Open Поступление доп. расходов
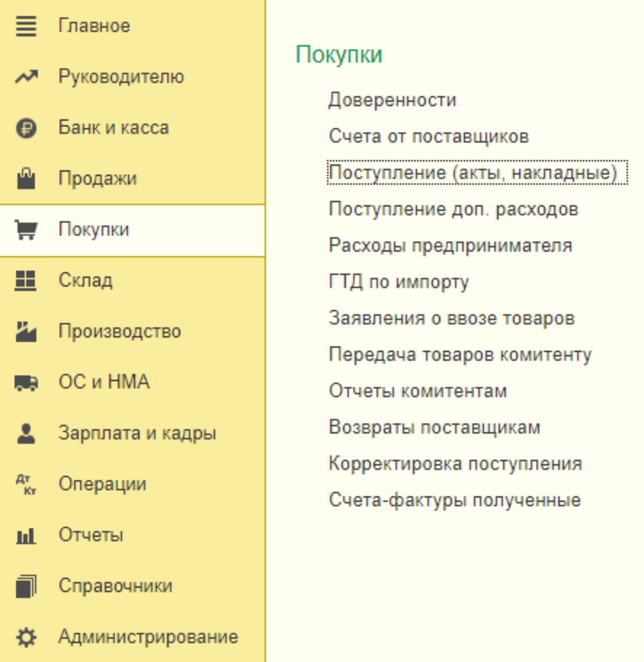 point(453,209)
